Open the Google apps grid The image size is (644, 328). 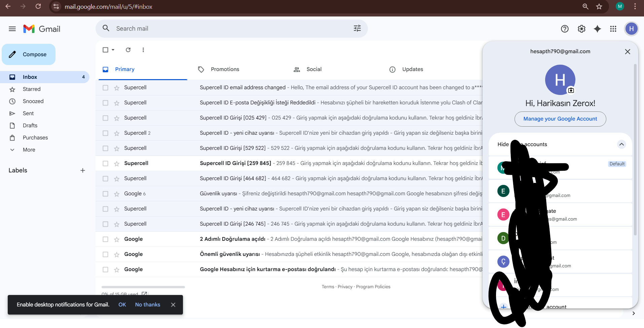(613, 29)
